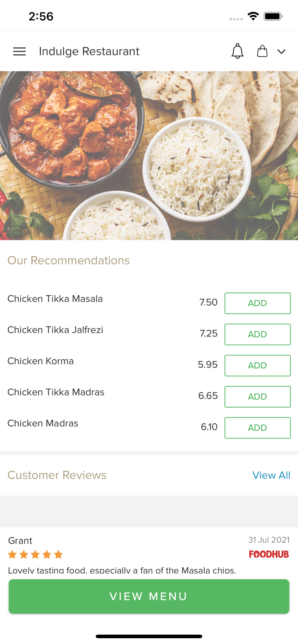Add Chicken Tikka Jalfrezi to order

(257, 334)
